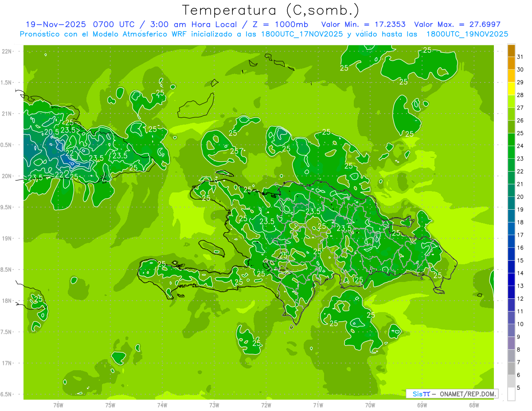Click the colorbar scale number 31

(x=520, y=56)
